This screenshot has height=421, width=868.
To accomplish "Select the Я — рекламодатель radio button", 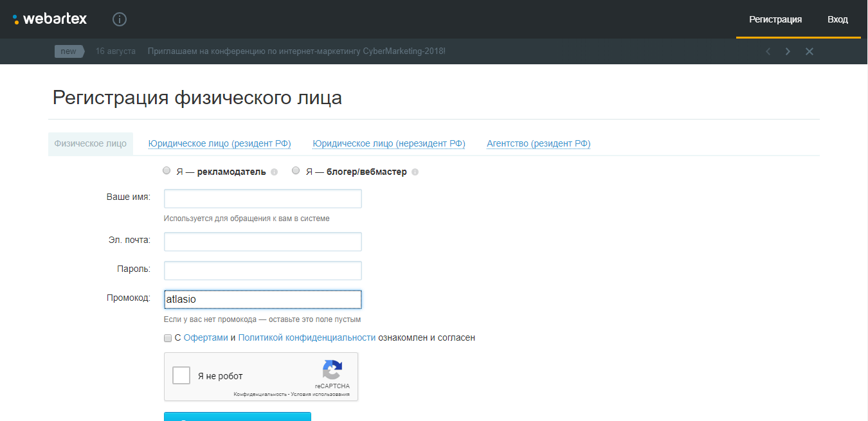I will click(x=167, y=171).
